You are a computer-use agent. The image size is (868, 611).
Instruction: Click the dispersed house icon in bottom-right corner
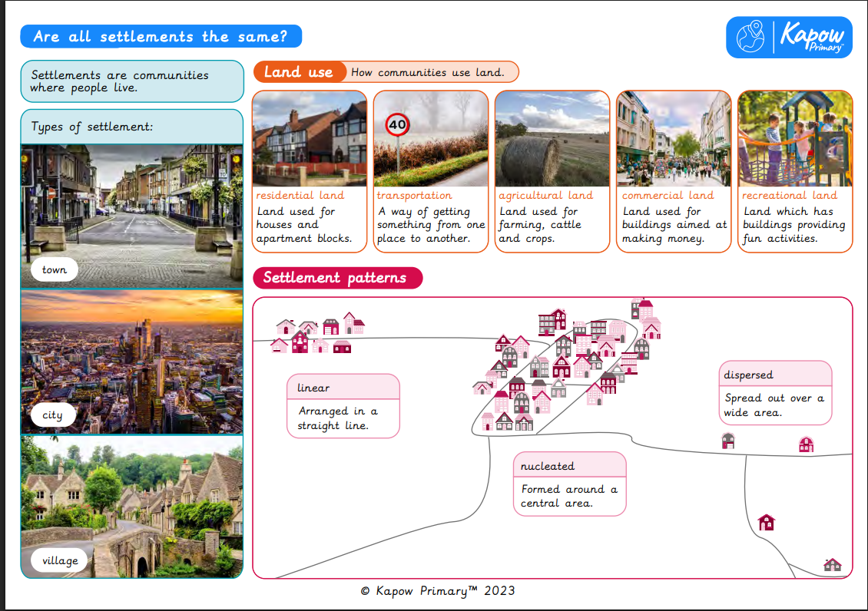click(832, 565)
